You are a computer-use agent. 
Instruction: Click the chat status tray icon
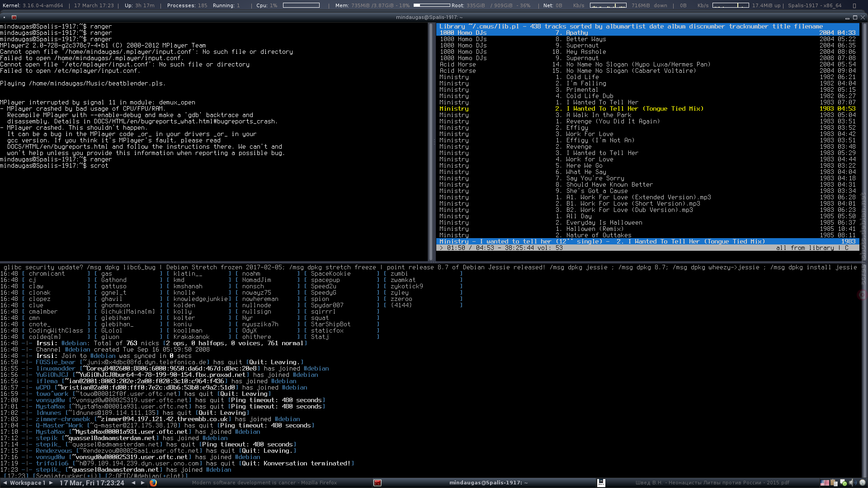(844, 483)
